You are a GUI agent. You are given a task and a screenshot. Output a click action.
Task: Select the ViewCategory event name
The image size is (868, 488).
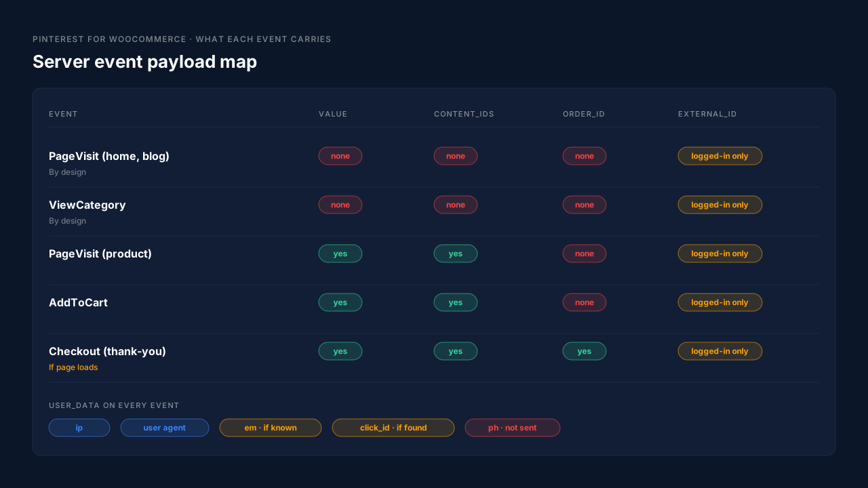click(x=87, y=205)
